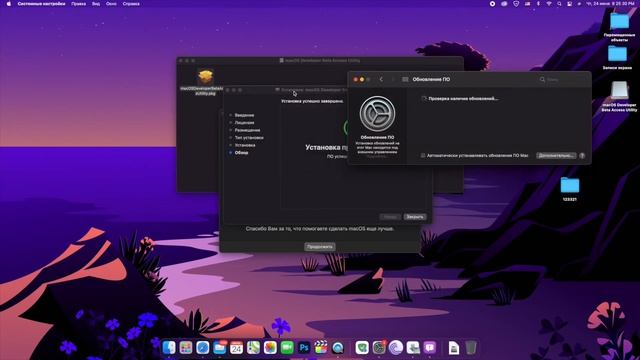Open Calendar from the Dock
The image size is (640, 360).
tap(236, 347)
